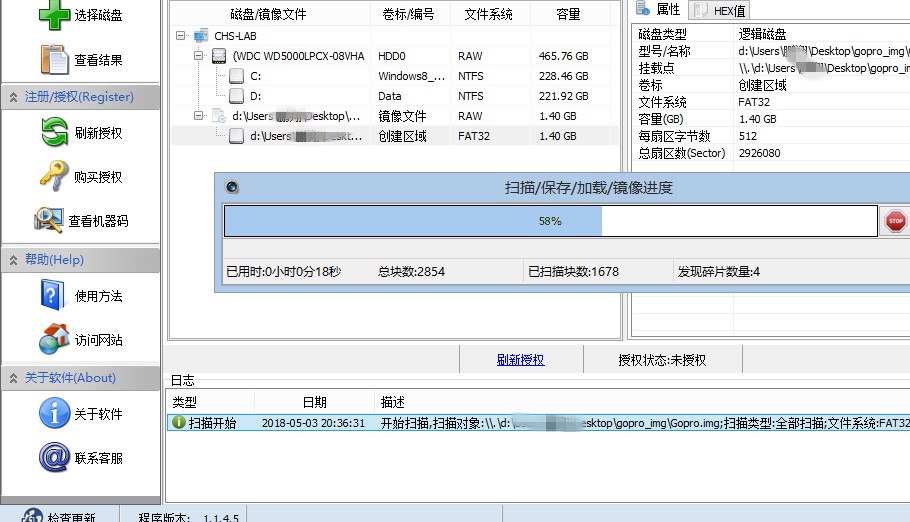Image resolution: width=910 pixels, height=522 pixels.
Task: Switch to the HEX值 tab
Action: [x=720, y=10]
